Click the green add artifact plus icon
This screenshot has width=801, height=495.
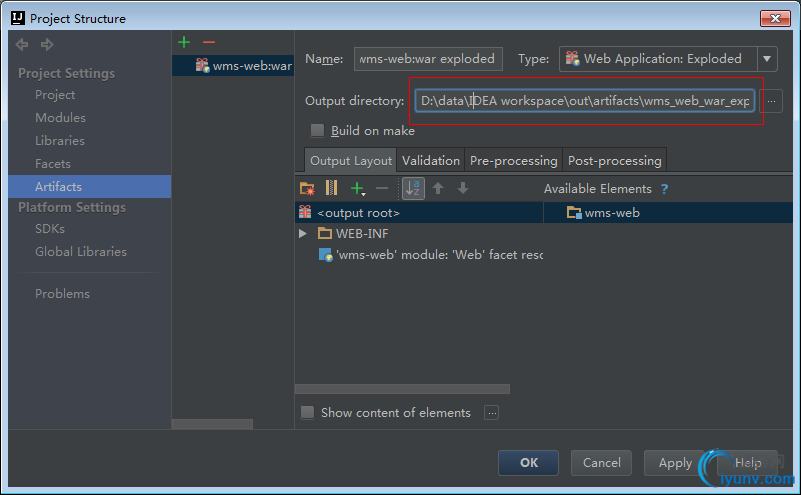coord(183,42)
